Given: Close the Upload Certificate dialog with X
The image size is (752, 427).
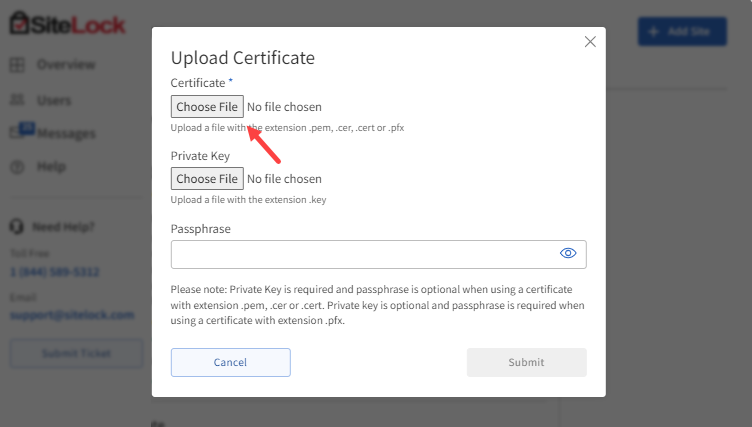Looking at the screenshot, I should (590, 42).
